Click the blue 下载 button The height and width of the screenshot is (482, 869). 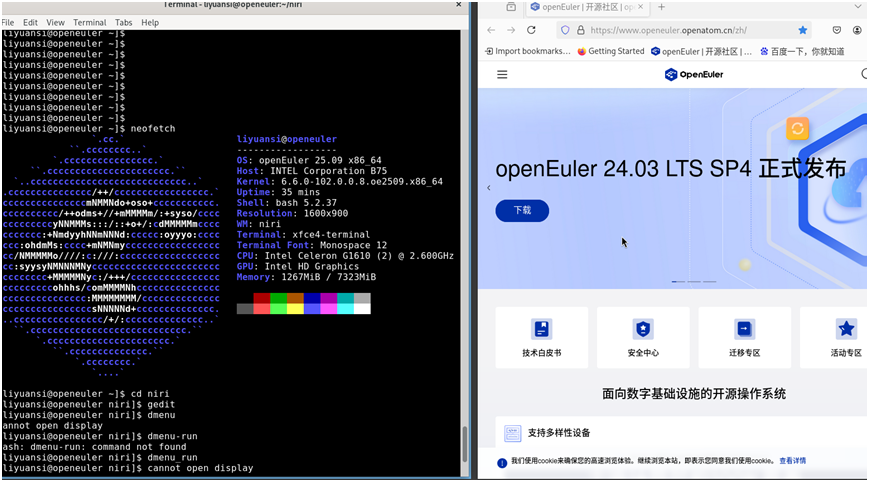[522, 211]
